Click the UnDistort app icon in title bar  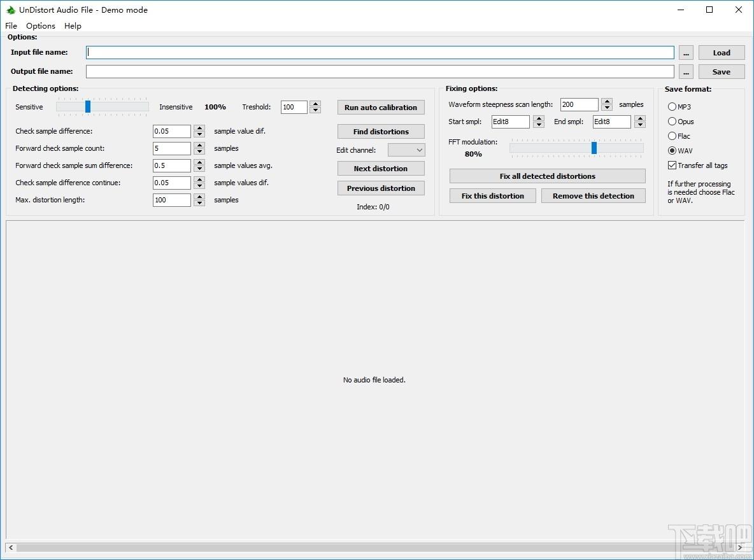(11, 10)
